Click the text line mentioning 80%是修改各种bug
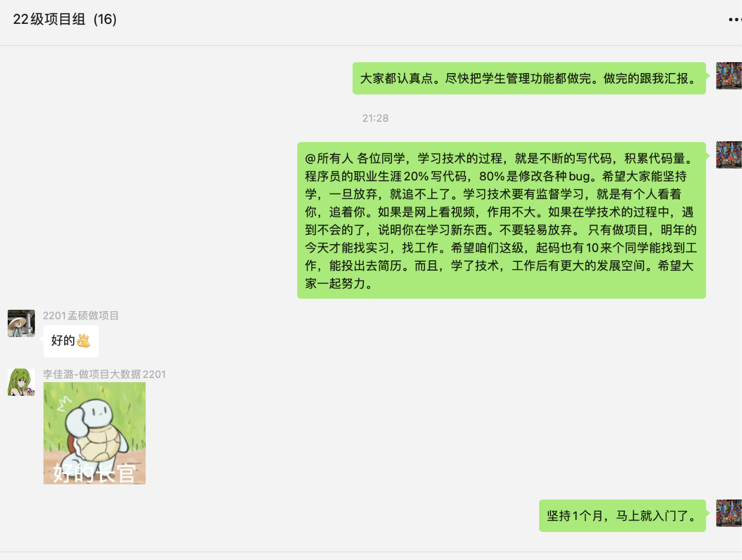 pos(496,176)
